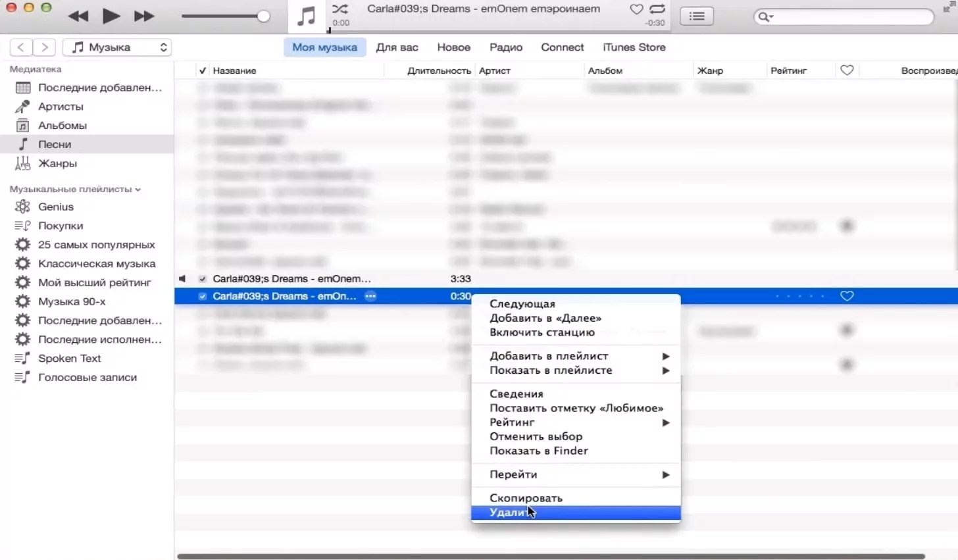Switch to the Моя музыка tab
Screen dimensions: 958x560
click(325, 47)
